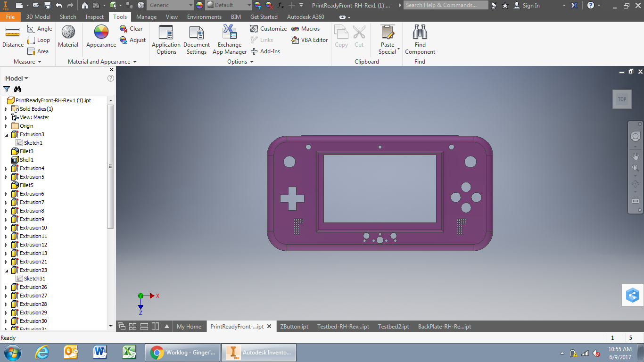Open the Material and Appearance panel dropdown

(102, 62)
